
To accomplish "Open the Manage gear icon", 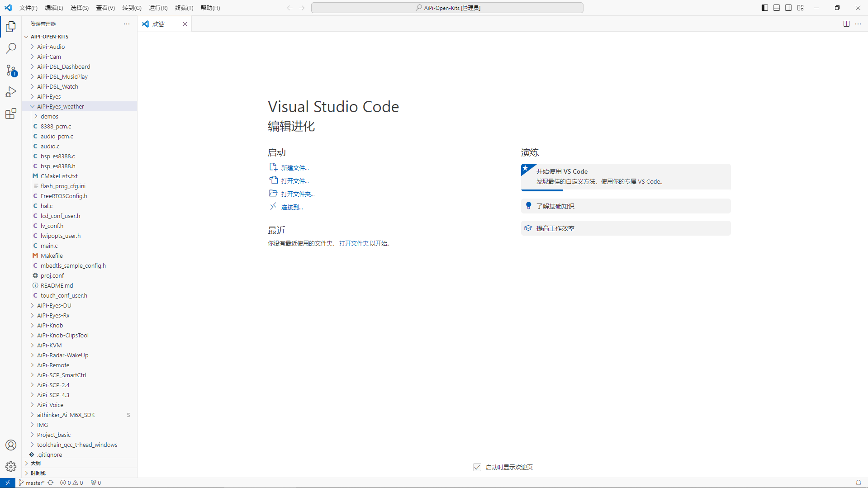I will point(11,467).
